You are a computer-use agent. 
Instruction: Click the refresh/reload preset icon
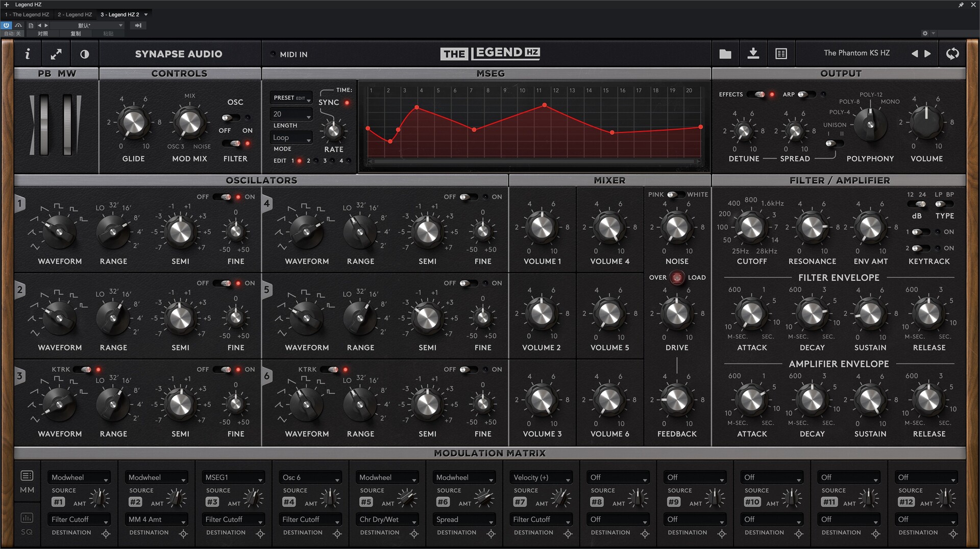click(952, 54)
